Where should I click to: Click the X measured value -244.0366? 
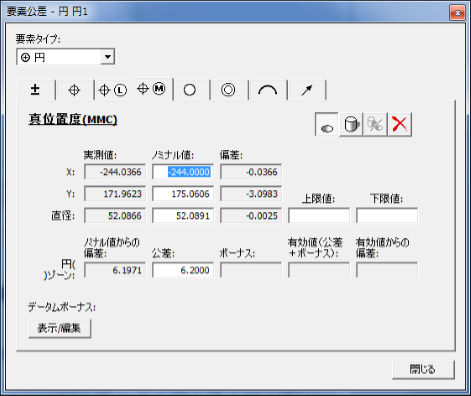pyautogui.click(x=115, y=172)
